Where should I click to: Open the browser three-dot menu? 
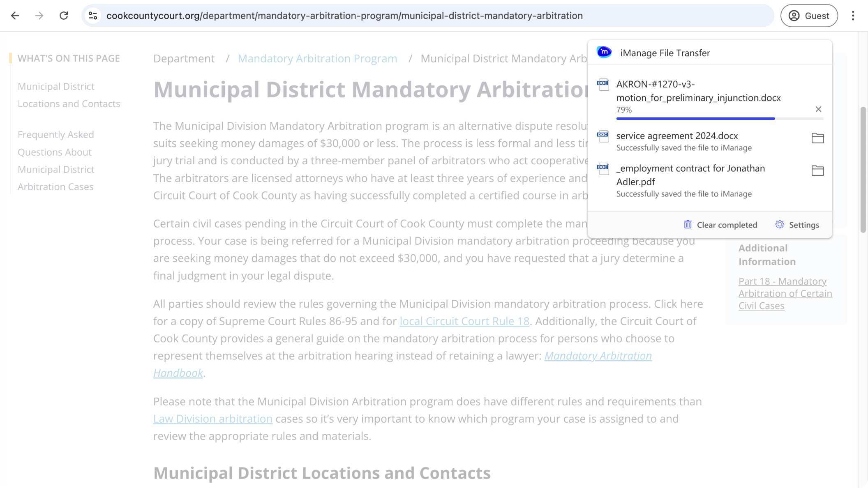(x=853, y=16)
